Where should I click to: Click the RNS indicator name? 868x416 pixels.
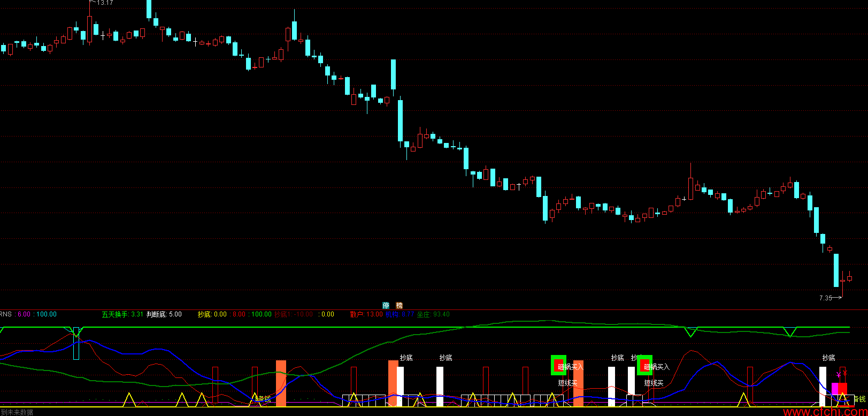(x=6, y=314)
